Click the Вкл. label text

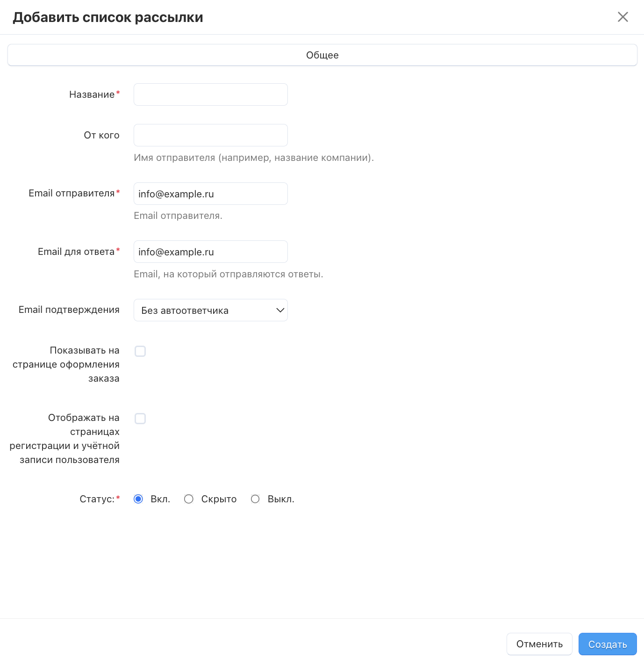point(160,499)
